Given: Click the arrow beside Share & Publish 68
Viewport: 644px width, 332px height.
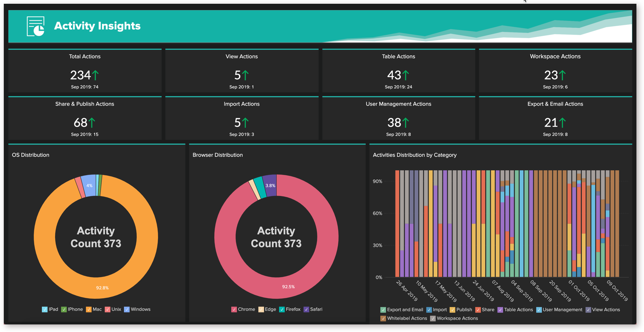Looking at the screenshot, I should (x=92, y=123).
